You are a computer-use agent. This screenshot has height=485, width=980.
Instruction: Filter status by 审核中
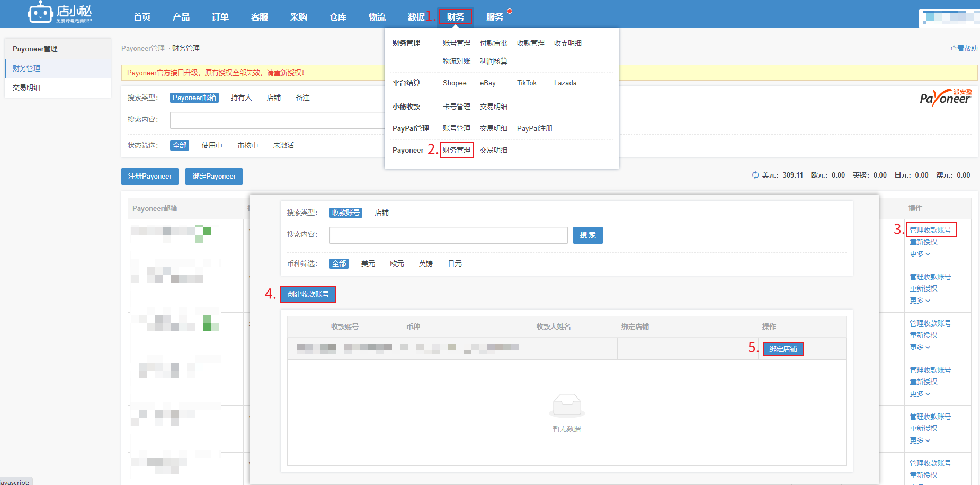[x=248, y=145]
